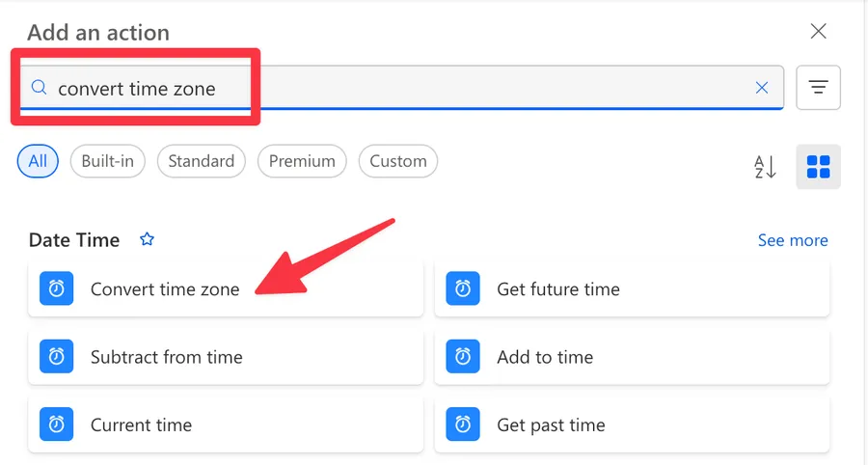This screenshot has height=465, width=868.
Task: Clear the search text with X icon
Action: coord(762,88)
